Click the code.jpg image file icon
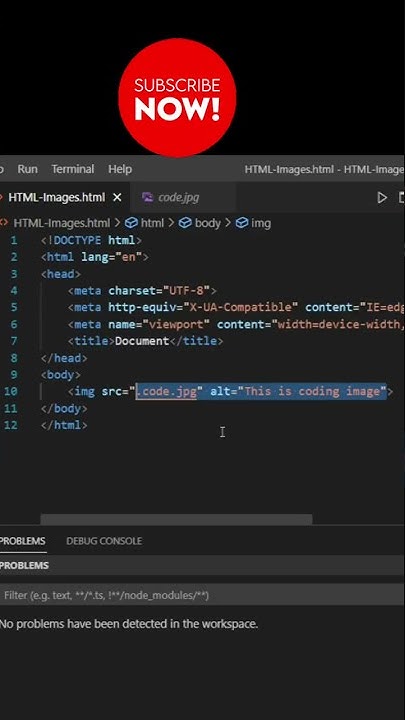The image size is (405, 720). 147,197
